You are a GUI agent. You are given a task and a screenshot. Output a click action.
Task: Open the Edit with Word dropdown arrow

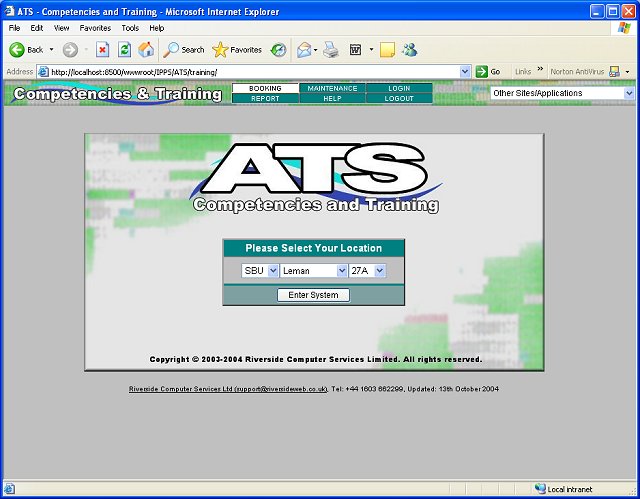371,50
